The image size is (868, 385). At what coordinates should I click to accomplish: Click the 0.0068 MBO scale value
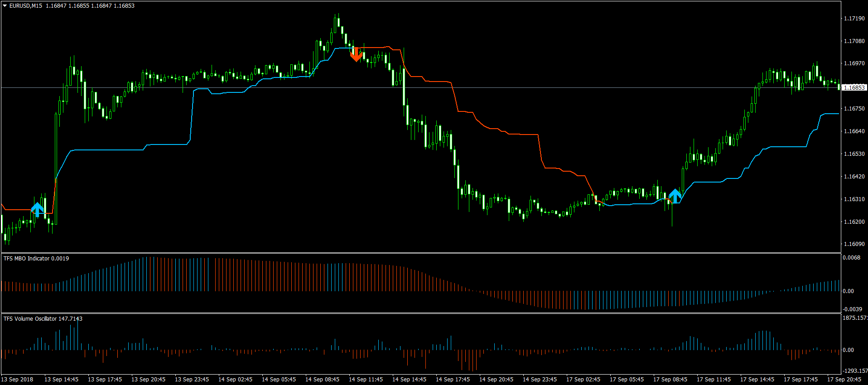click(851, 258)
